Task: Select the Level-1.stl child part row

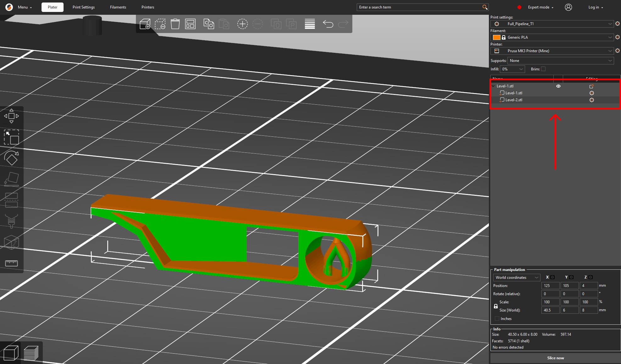Action: pyautogui.click(x=555, y=93)
